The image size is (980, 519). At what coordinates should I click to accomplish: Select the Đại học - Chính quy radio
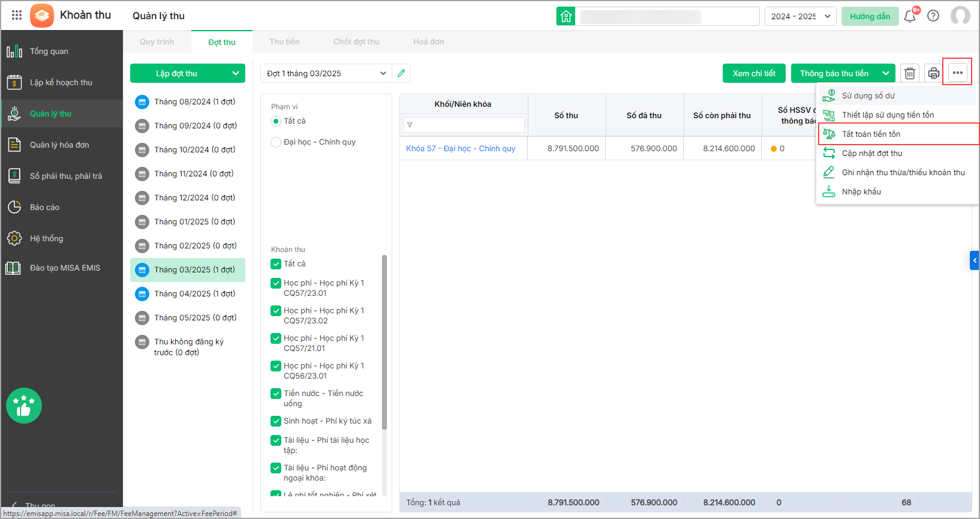click(276, 142)
